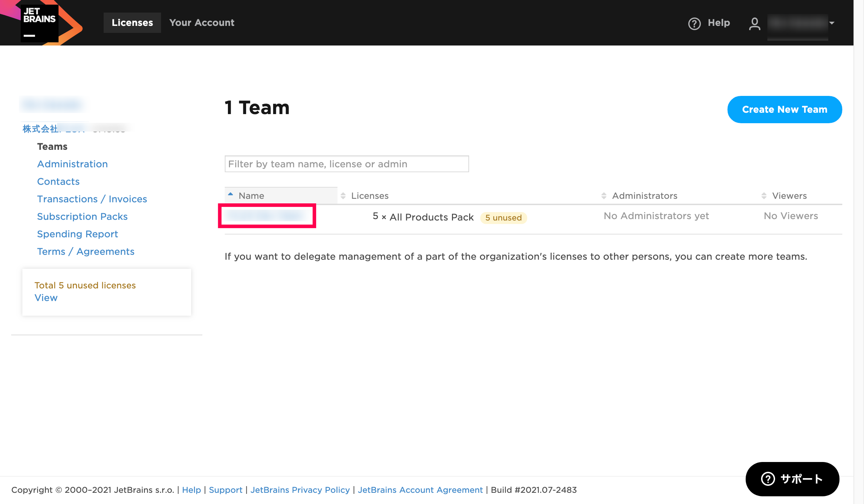Click the Total 5 unused licenses text

tap(85, 285)
